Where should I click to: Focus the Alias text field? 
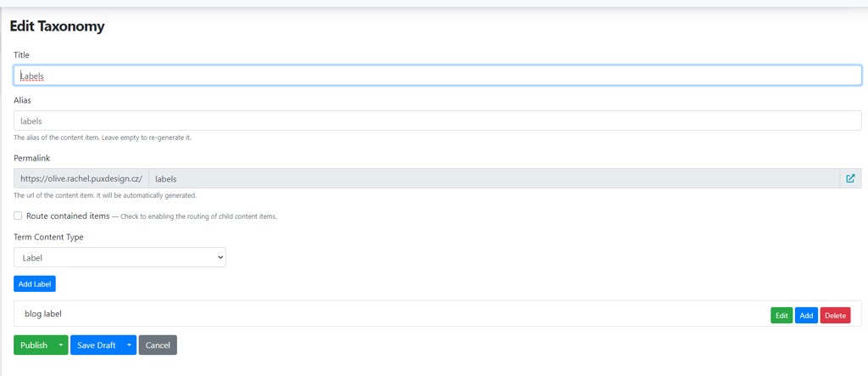coord(437,121)
